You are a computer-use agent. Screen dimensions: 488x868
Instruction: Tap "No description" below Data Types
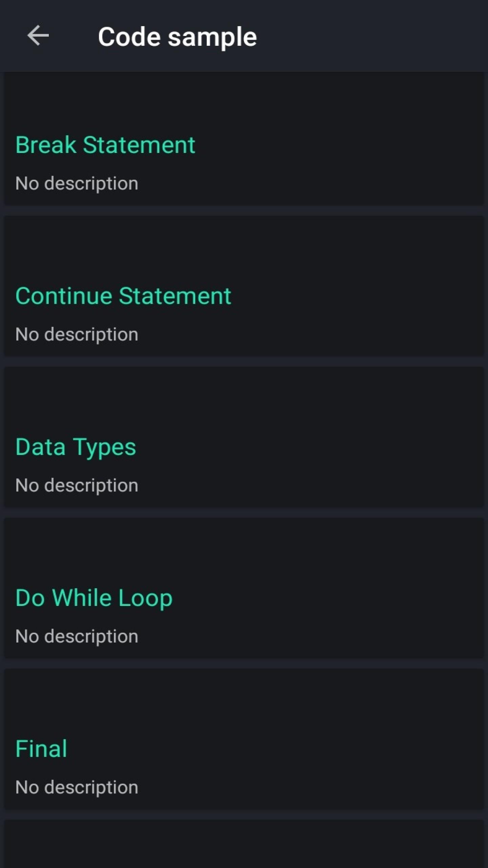[x=77, y=485]
